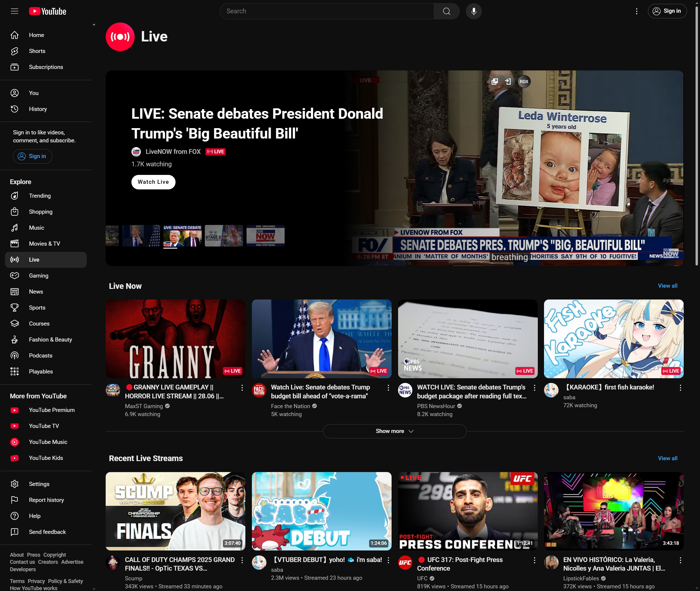Open Playables category
This screenshot has width=700, height=591.
[x=46, y=371]
